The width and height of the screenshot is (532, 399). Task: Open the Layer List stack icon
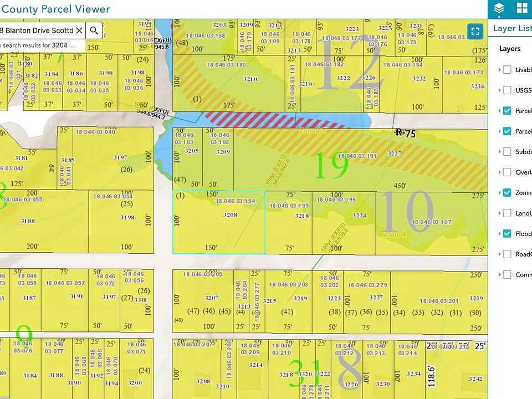click(499, 8)
